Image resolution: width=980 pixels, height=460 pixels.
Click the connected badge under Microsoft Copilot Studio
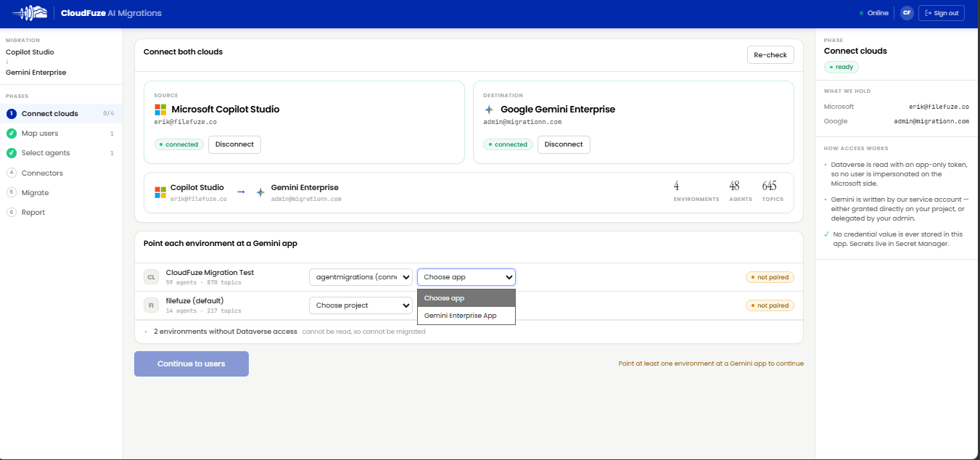(179, 144)
